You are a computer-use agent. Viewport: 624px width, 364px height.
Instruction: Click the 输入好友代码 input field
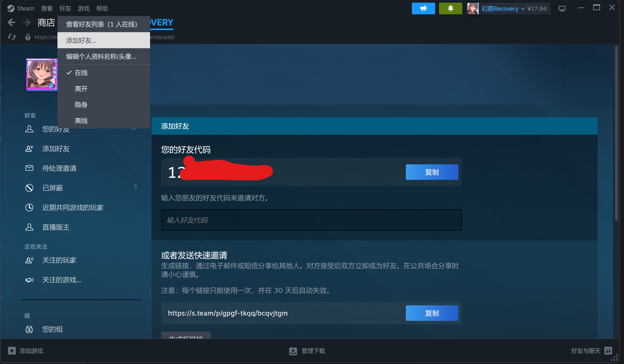[x=311, y=220]
